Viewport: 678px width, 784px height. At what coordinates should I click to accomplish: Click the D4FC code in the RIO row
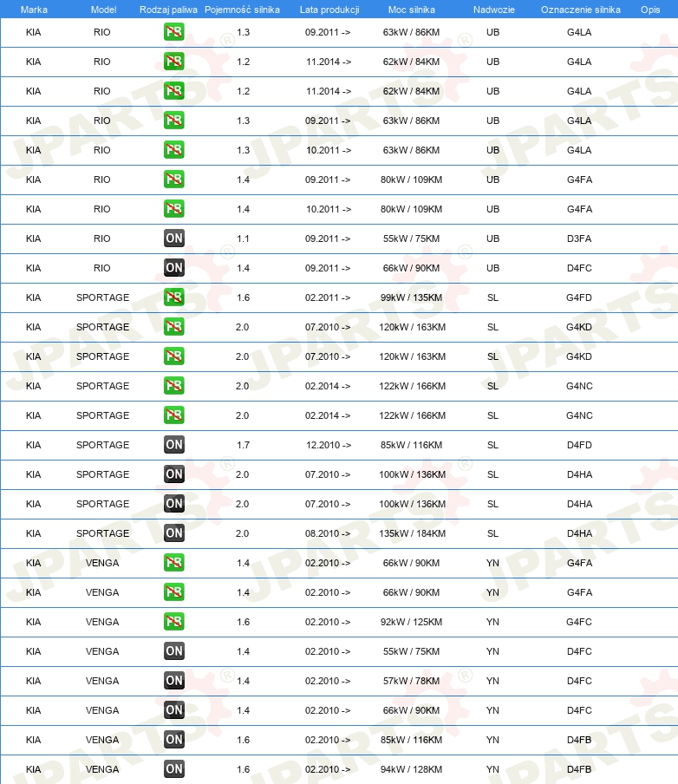point(579,268)
